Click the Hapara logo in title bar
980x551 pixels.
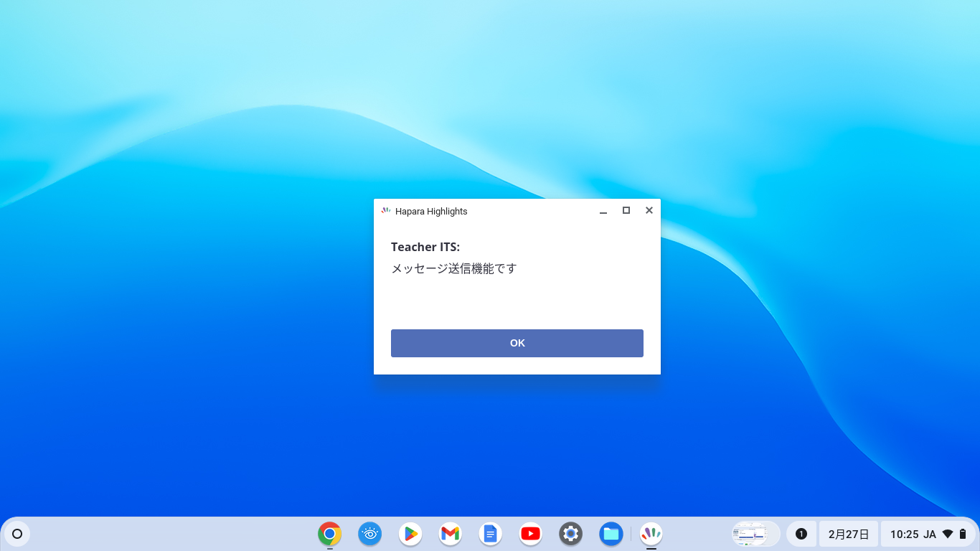point(386,211)
